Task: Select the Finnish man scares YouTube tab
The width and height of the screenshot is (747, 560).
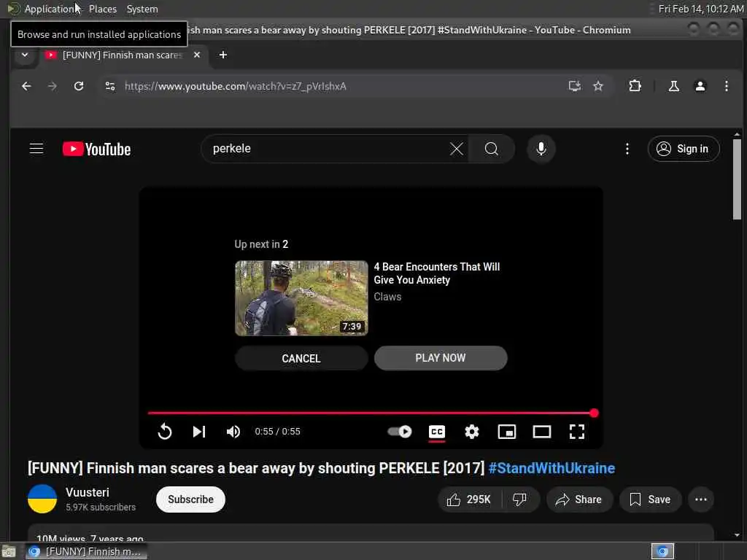Action: (x=123, y=55)
